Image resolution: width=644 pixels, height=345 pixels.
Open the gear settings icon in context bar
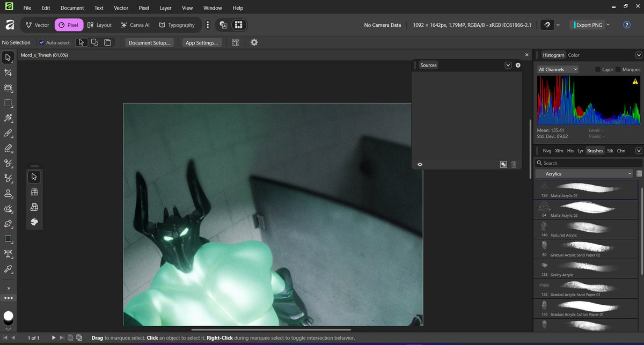click(x=254, y=42)
